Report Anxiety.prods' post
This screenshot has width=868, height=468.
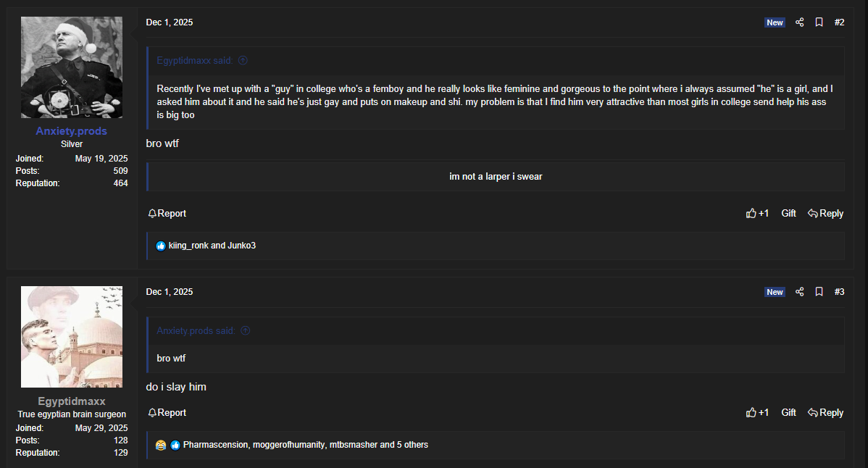[x=167, y=214]
